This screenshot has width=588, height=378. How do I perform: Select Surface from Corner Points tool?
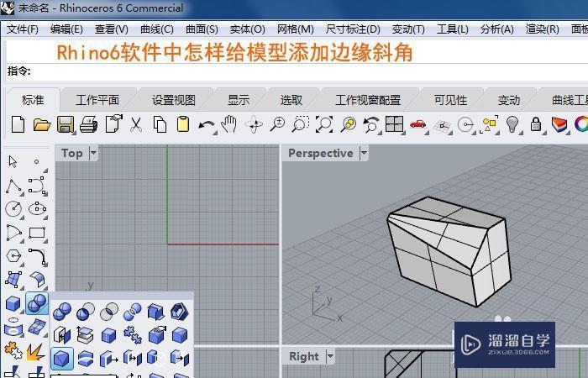point(14,280)
